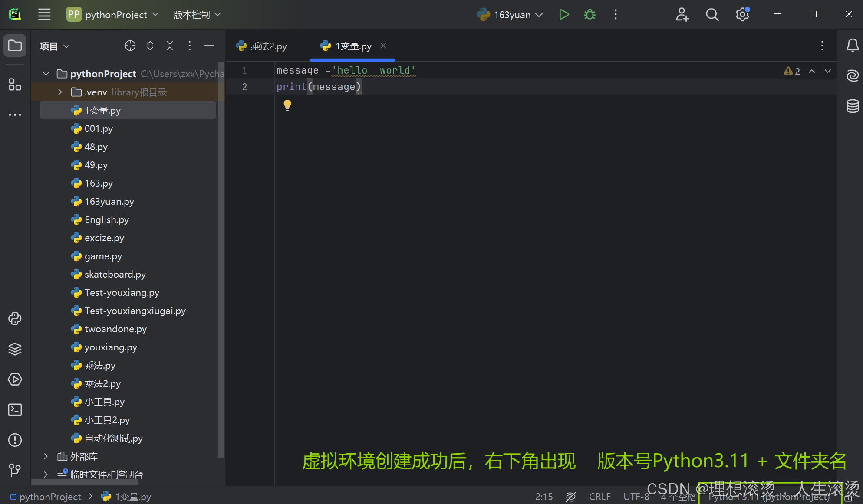Expand all items in Project tree

tap(150, 46)
